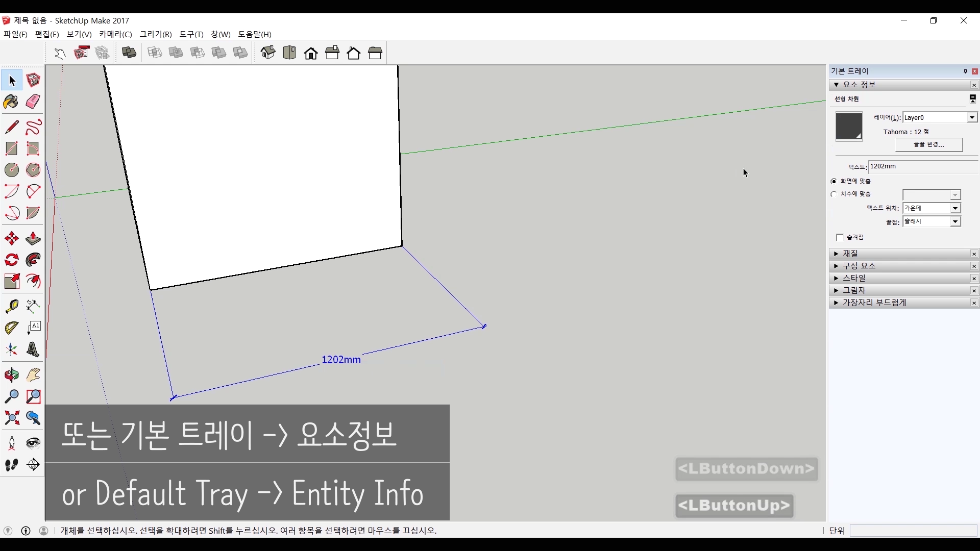Image resolution: width=980 pixels, height=551 pixels.
Task: Expand the '재질' materials panel
Action: coord(850,254)
